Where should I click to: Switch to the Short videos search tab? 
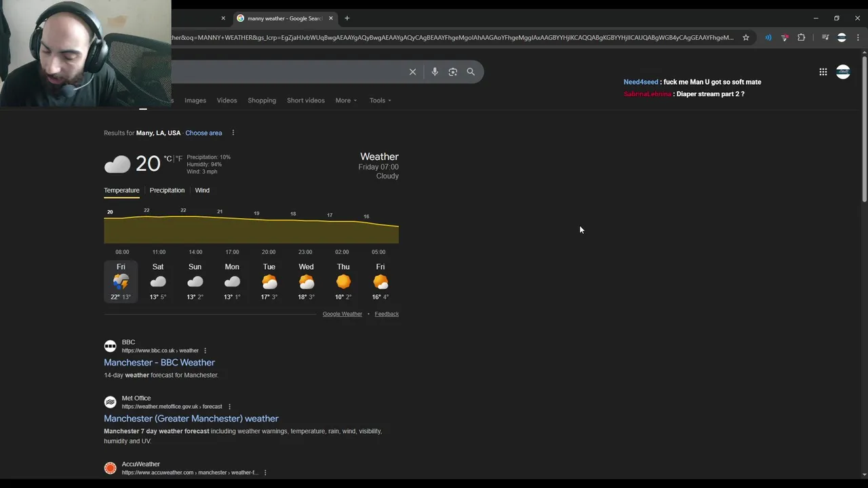click(306, 100)
